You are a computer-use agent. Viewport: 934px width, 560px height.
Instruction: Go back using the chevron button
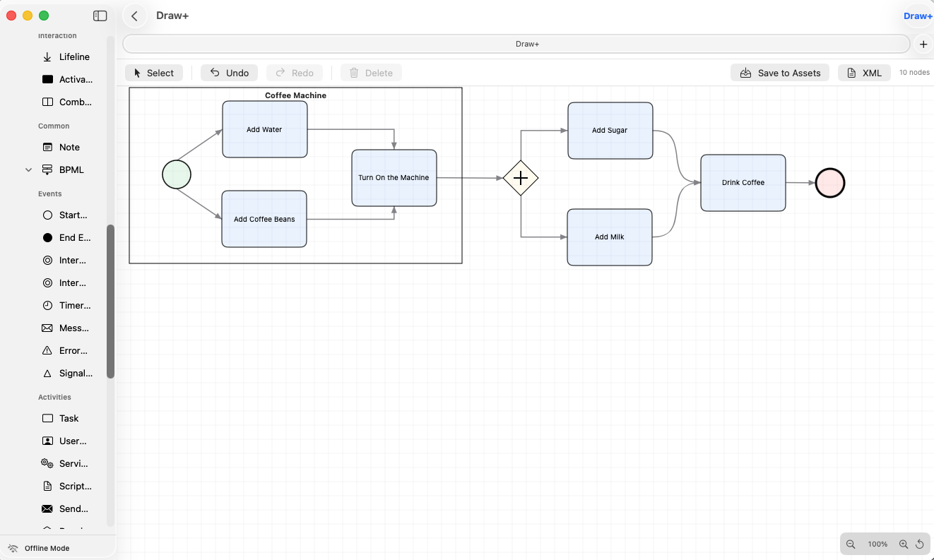[x=134, y=16]
